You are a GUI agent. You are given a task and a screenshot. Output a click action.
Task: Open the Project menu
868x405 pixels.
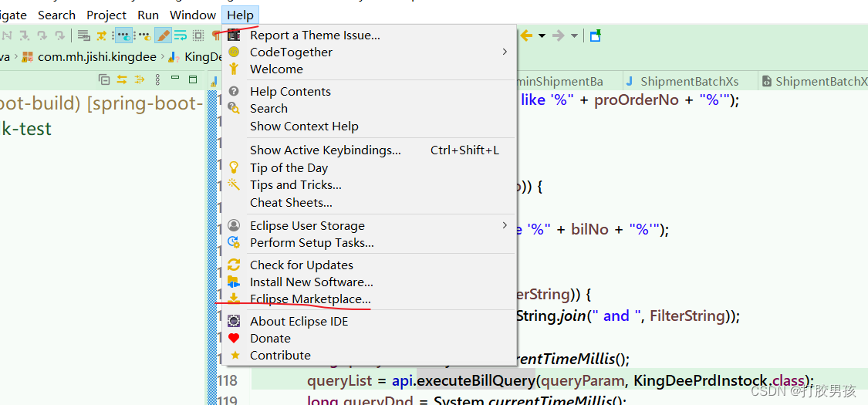click(x=106, y=15)
